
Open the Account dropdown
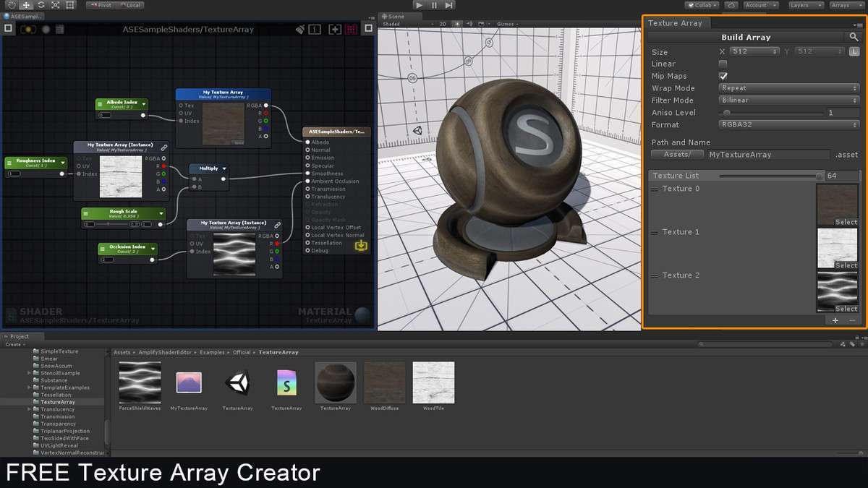(x=761, y=5)
